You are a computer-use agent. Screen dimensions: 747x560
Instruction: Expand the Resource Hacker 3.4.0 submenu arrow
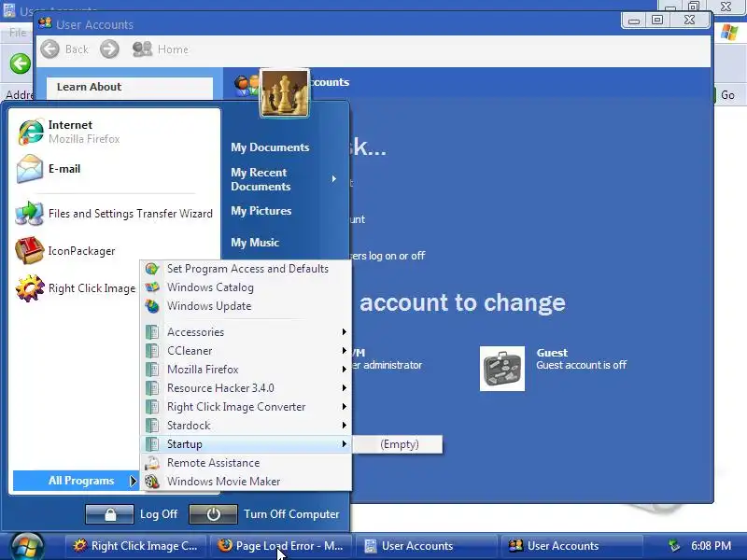coord(344,387)
